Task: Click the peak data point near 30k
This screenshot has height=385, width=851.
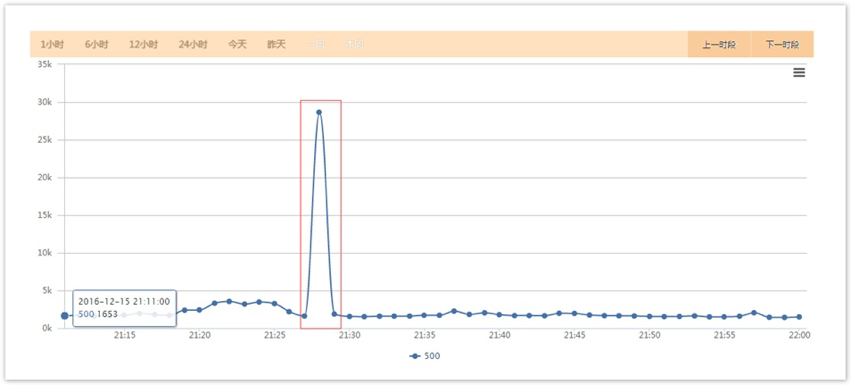Action: coord(319,112)
